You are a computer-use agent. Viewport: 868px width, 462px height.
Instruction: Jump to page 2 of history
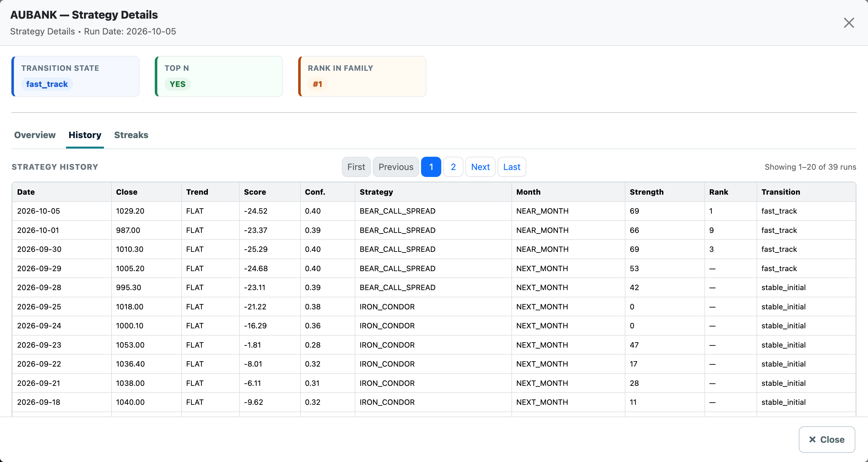[x=453, y=167]
